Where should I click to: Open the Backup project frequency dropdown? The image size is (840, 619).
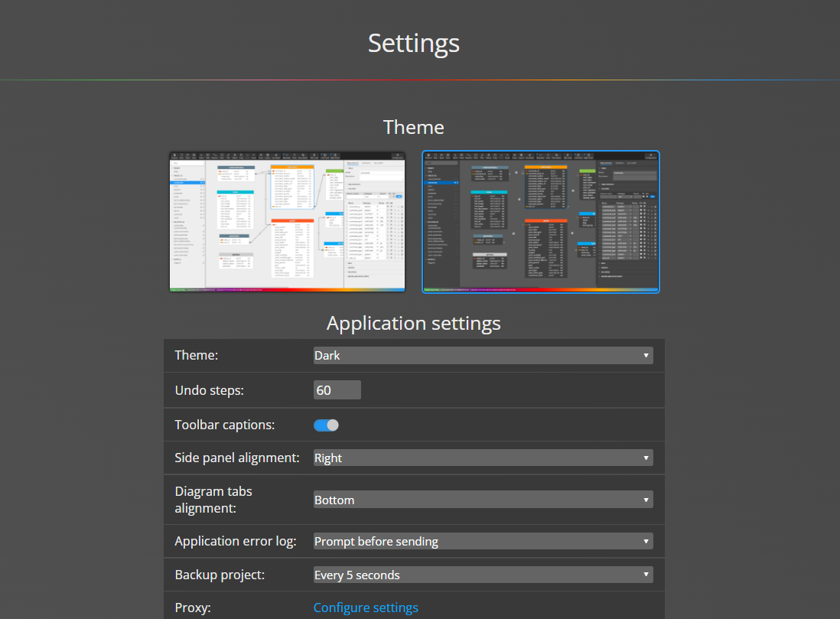point(482,575)
